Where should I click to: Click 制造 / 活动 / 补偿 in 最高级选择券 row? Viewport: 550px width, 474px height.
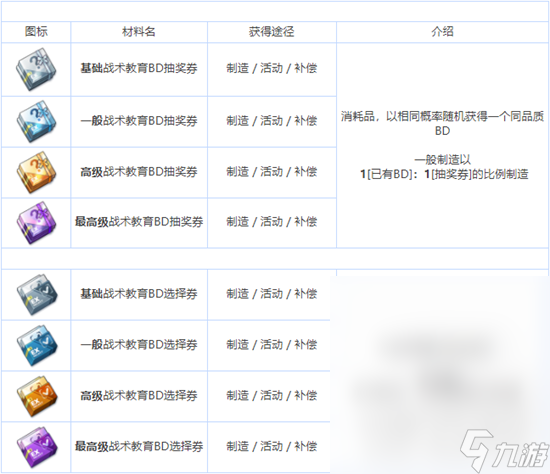271,446
